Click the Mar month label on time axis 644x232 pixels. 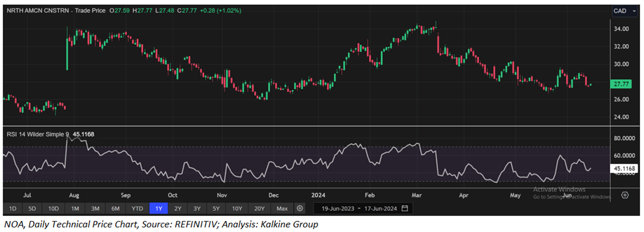coord(417,195)
